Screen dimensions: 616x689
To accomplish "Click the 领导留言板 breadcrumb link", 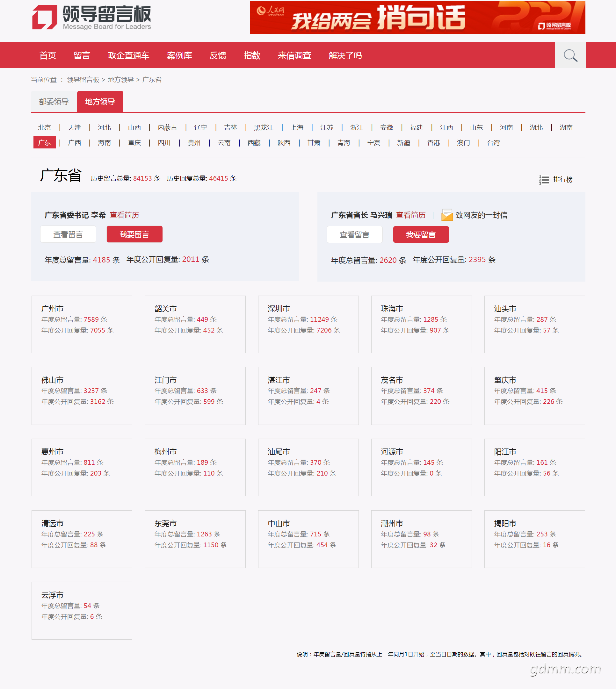I will coord(83,80).
